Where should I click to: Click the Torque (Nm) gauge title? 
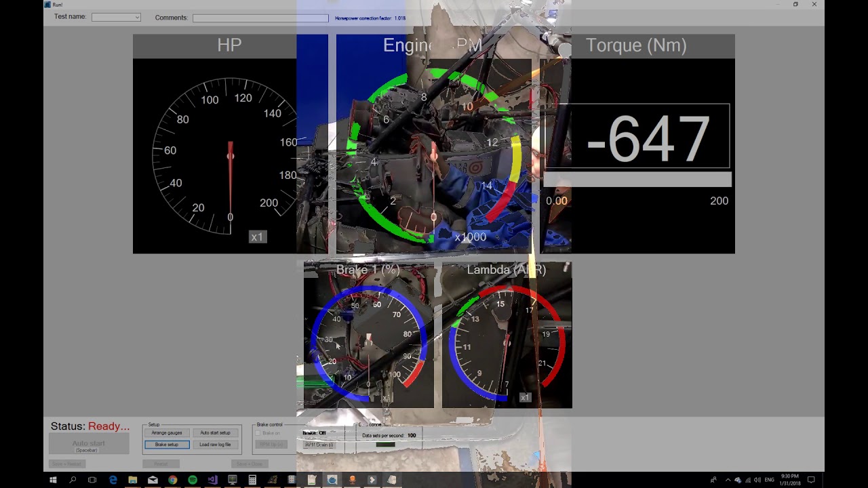click(636, 45)
